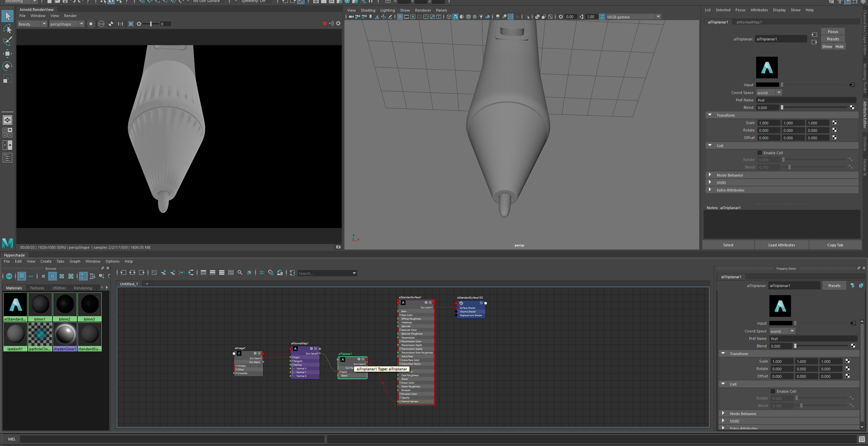Open Arnold RenderView settings gear

(338, 24)
